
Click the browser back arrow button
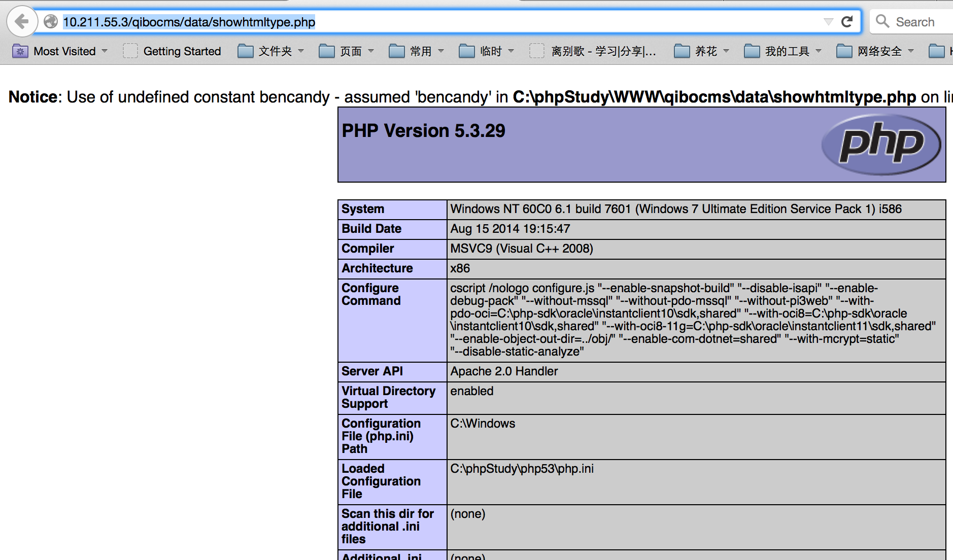22,21
